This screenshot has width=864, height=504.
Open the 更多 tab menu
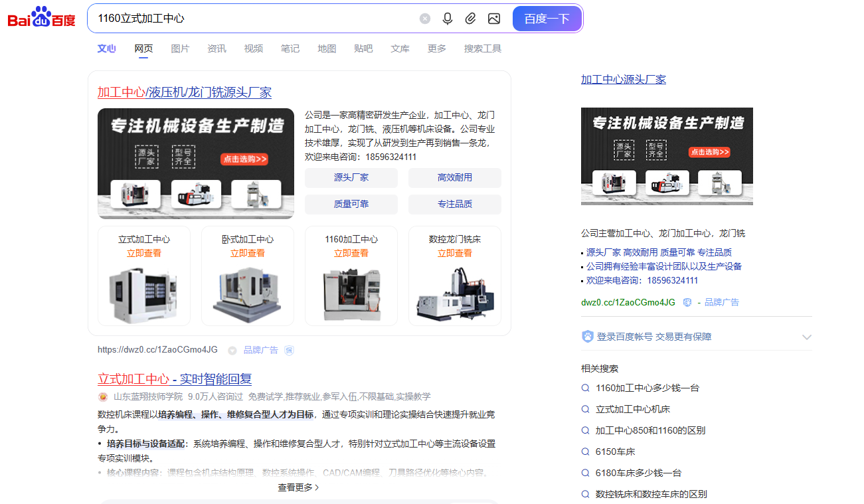(437, 48)
